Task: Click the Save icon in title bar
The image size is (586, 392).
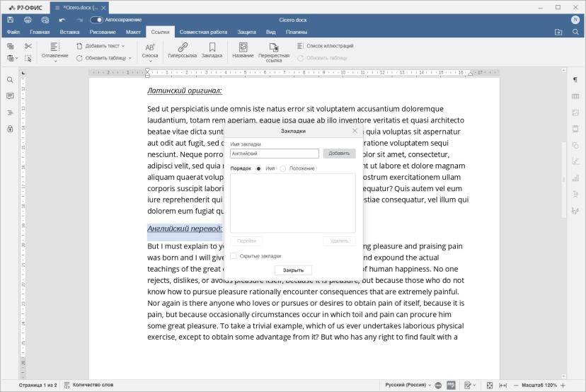Action: [x=11, y=20]
